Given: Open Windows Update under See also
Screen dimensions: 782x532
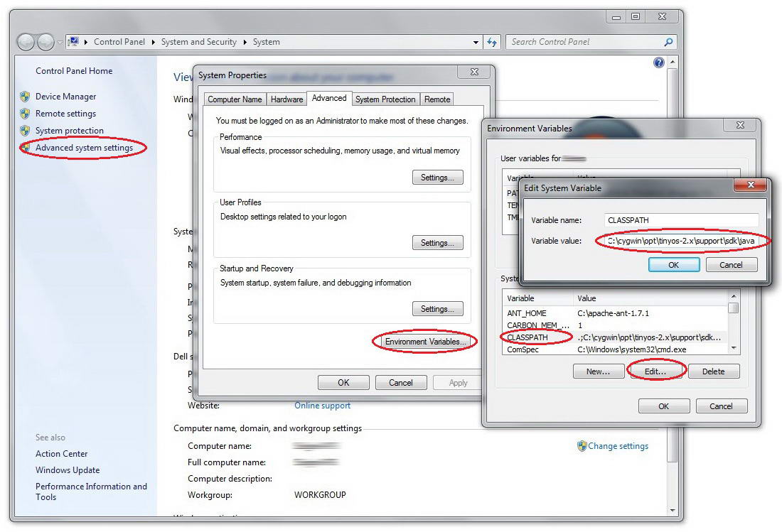Looking at the screenshot, I should (x=68, y=470).
